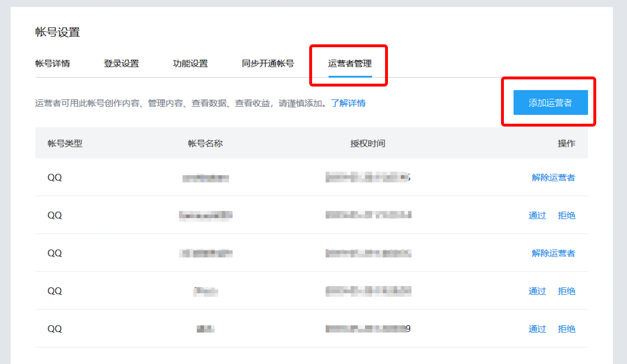Screen dimensions: 627x364
Task: Click the 帐号设置 page heading
Action: coord(58,32)
